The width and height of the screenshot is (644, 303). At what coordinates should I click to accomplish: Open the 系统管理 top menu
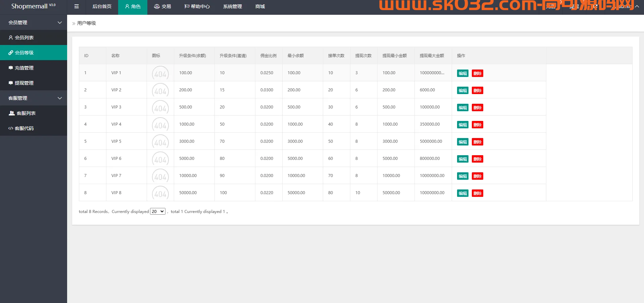[x=233, y=6]
